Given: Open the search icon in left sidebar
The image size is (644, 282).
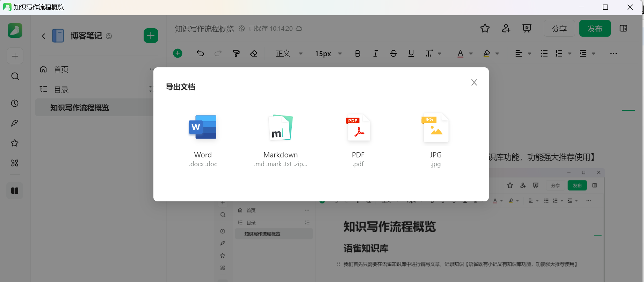Looking at the screenshot, I should [15, 76].
